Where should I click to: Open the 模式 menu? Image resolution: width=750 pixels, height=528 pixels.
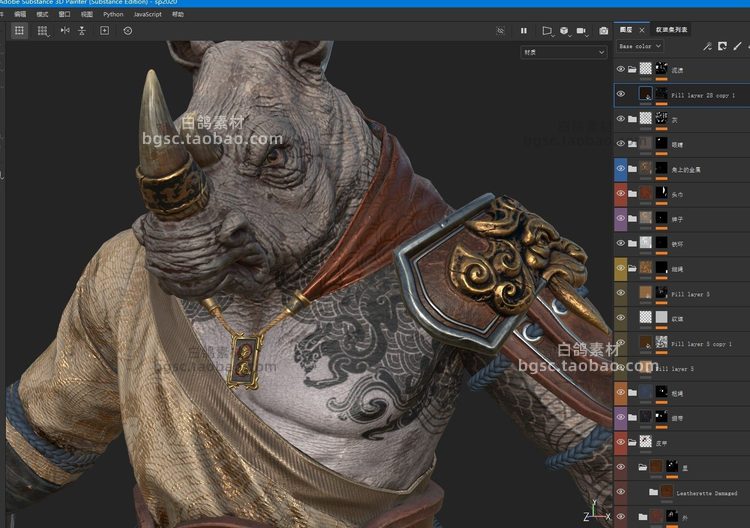tap(43, 14)
